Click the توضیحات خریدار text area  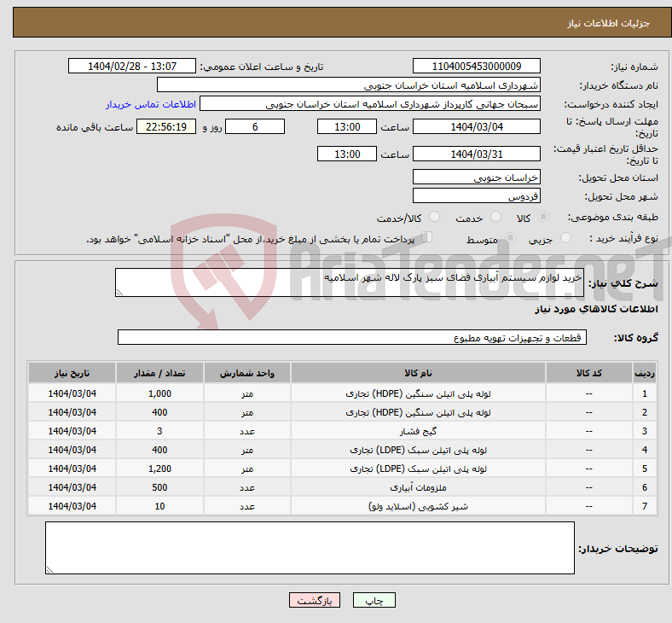pyautogui.click(x=310, y=548)
